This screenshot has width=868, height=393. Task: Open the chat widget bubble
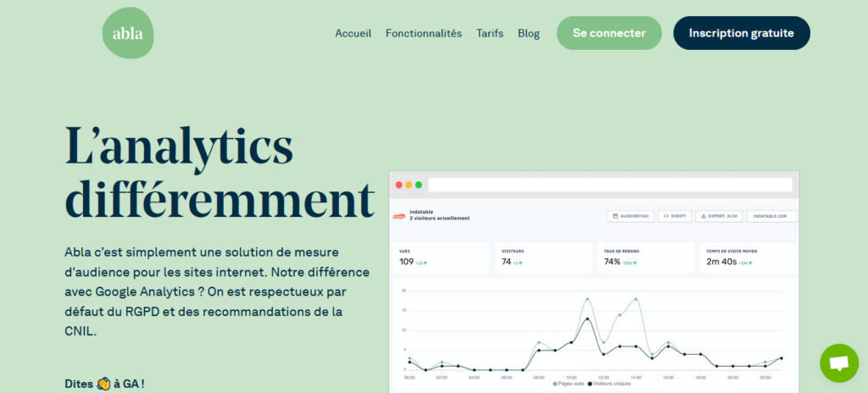[839, 363]
